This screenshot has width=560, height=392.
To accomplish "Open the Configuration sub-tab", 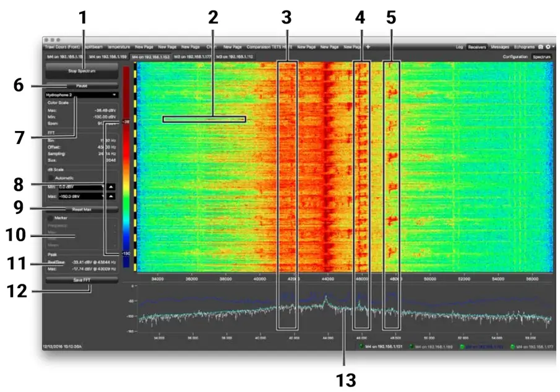I will point(515,57).
